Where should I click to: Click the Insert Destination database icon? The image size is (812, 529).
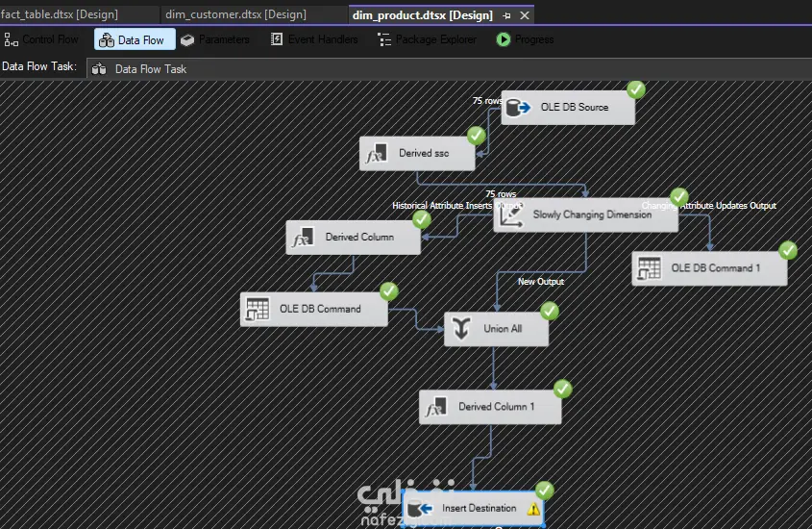tap(420, 509)
